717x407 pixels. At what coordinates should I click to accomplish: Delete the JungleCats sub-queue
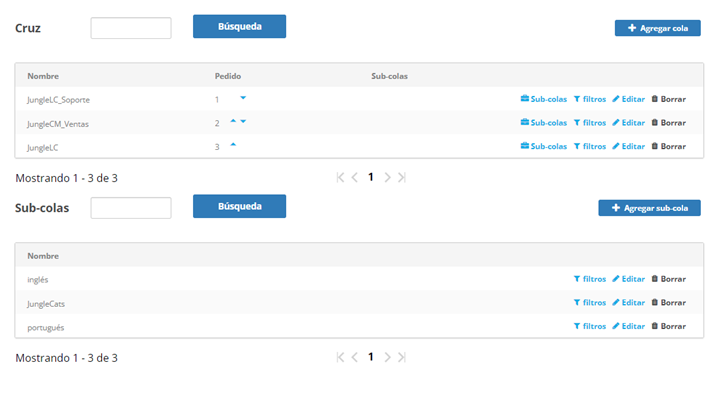point(669,303)
